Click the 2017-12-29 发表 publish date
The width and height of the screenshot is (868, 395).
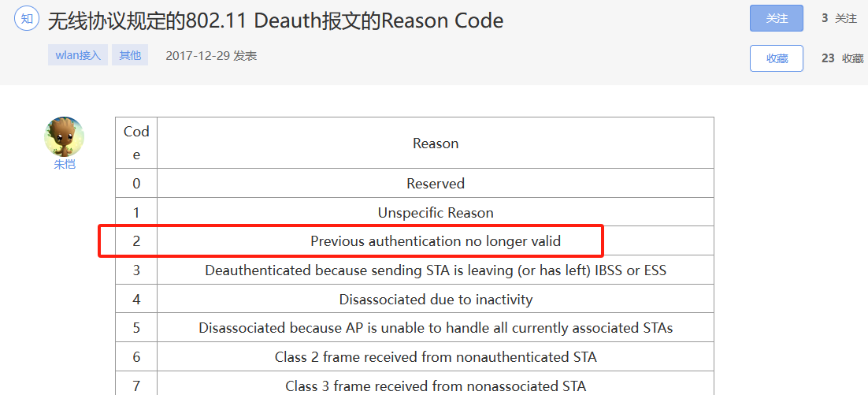coord(211,55)
